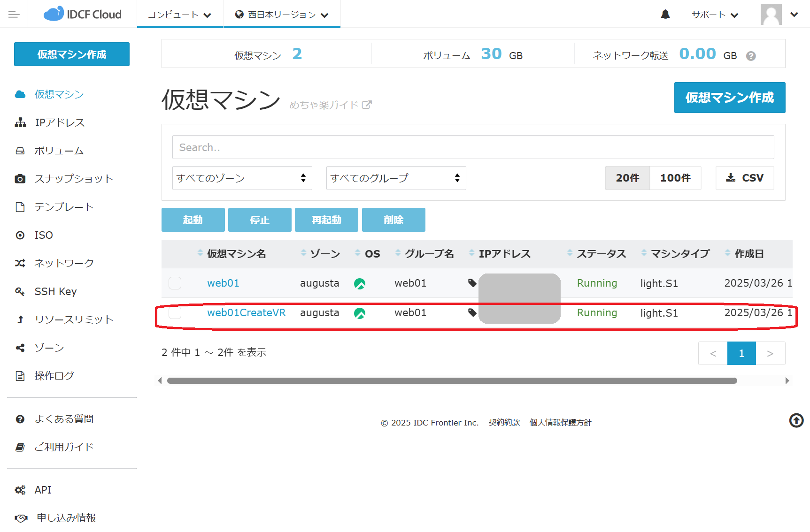810x532 pixels.
Task: Expand the 西日本リージョン region dropdown
Action: 282,15
